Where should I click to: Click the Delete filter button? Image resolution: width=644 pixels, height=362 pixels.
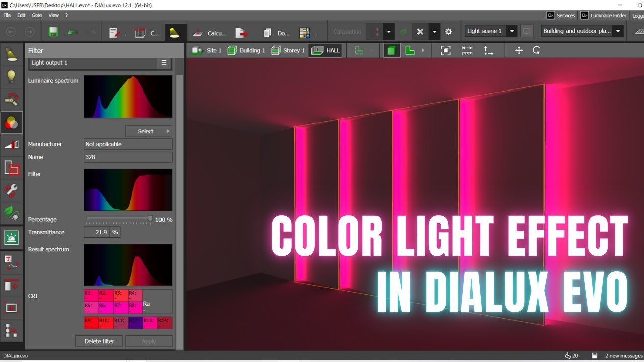coord(99,341)
